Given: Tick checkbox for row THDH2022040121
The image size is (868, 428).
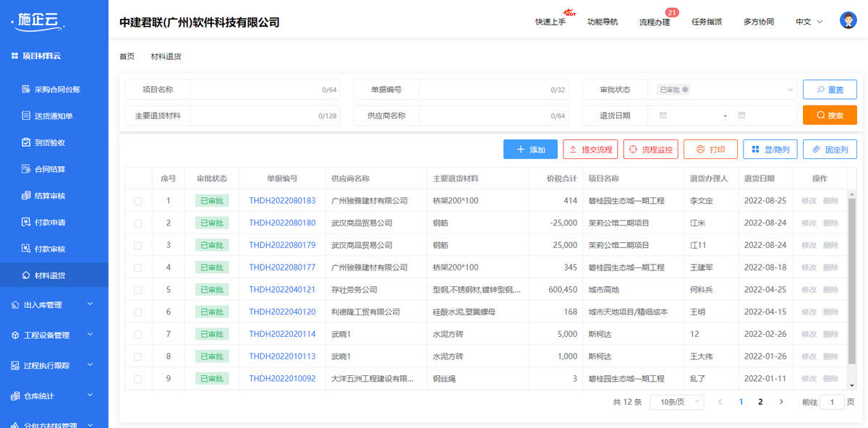Looking at the screenshot, I should (x=137, y=290).
